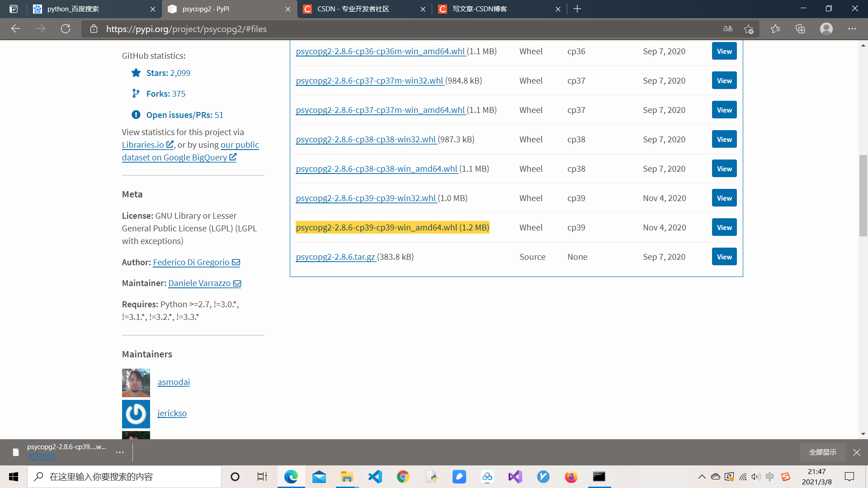Open the browser profile avatar
This screenshot has height=488, width=868.
[x=826, y=28]
